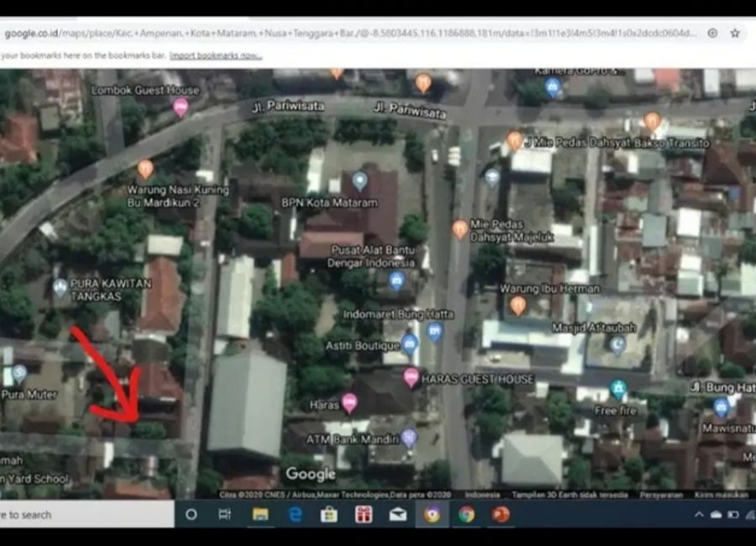
Task: Click the Bakso Transito orange restaurant pin
Action: 651,122
